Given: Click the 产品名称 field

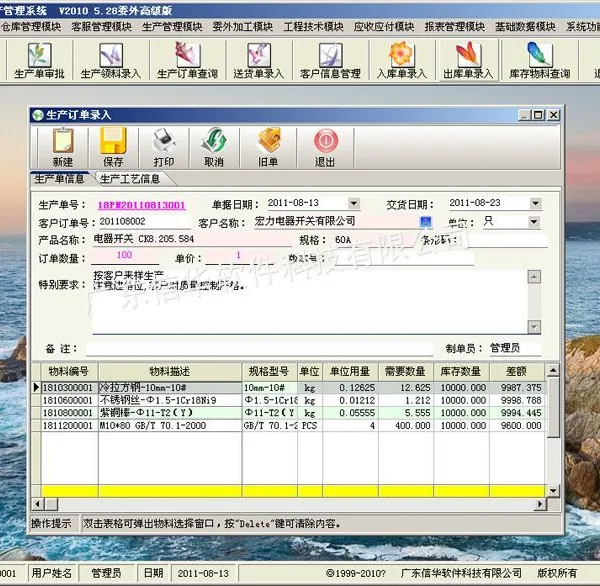Looking at the screenshot, I should point(191,240).
